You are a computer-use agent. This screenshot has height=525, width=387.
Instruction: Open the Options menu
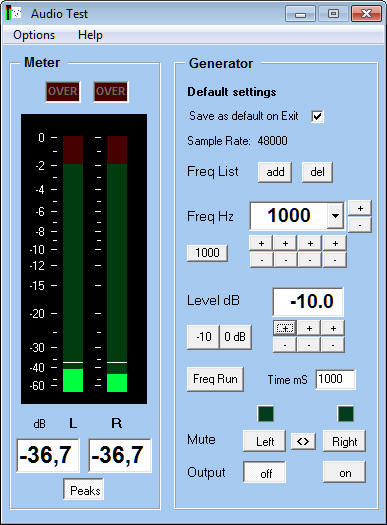pyautogui.click(x=34, y=35)
